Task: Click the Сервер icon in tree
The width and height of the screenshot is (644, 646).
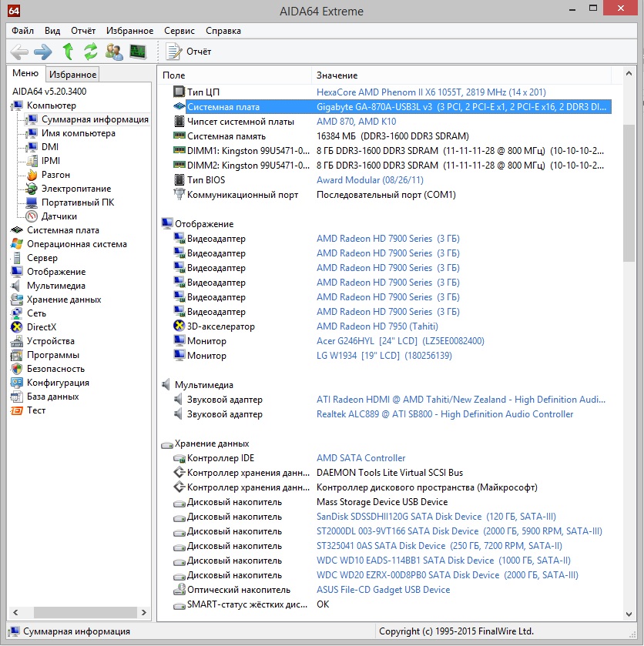Action: pyautogui.click(x=17, y=258)
